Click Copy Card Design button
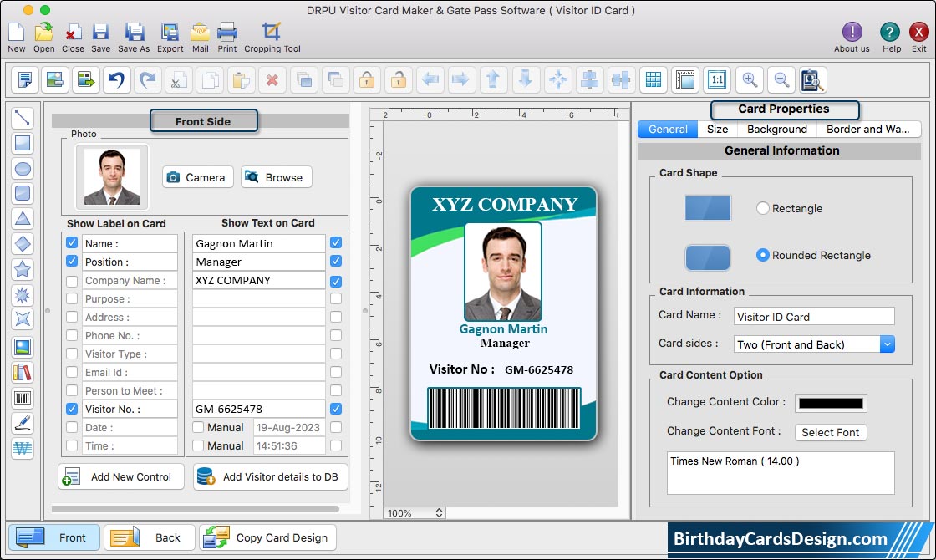936x560 pixels. tap(268, 537)
